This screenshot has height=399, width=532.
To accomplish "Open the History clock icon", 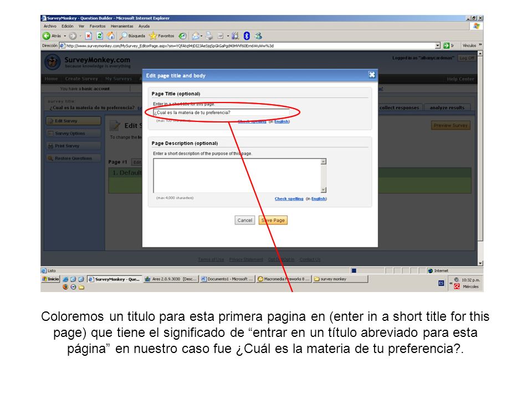I will pyautogui.click(x=182, y=35).
